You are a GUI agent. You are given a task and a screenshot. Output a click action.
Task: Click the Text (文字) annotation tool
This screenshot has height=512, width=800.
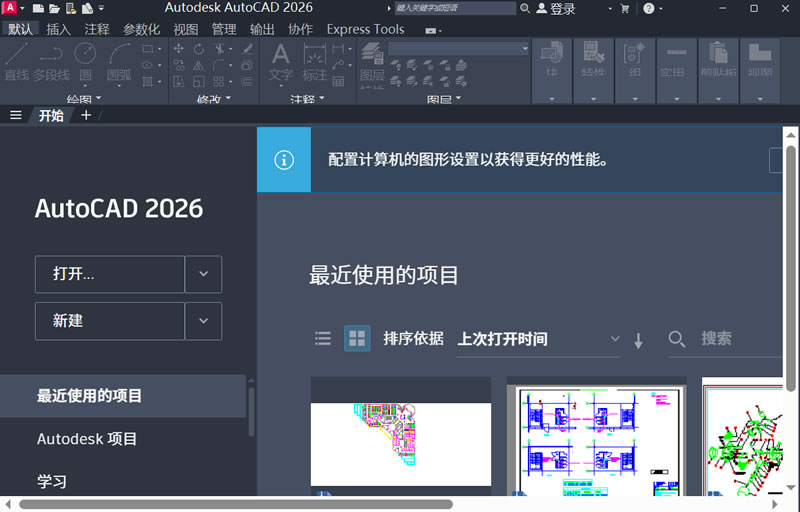click(x=281, y=60)
